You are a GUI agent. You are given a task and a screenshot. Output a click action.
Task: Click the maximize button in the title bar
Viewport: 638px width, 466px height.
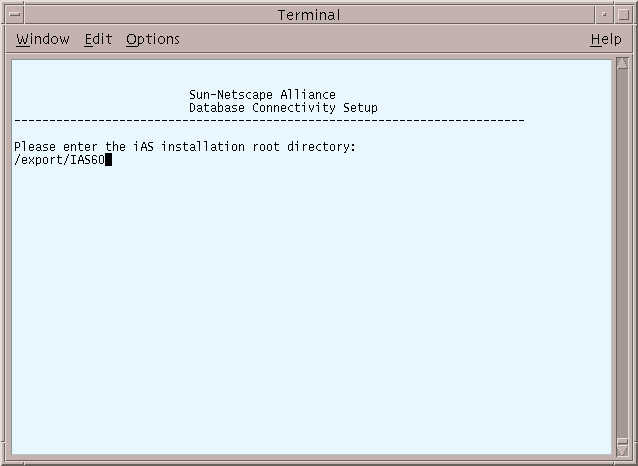pyautogui.click(x=623, y=15)
